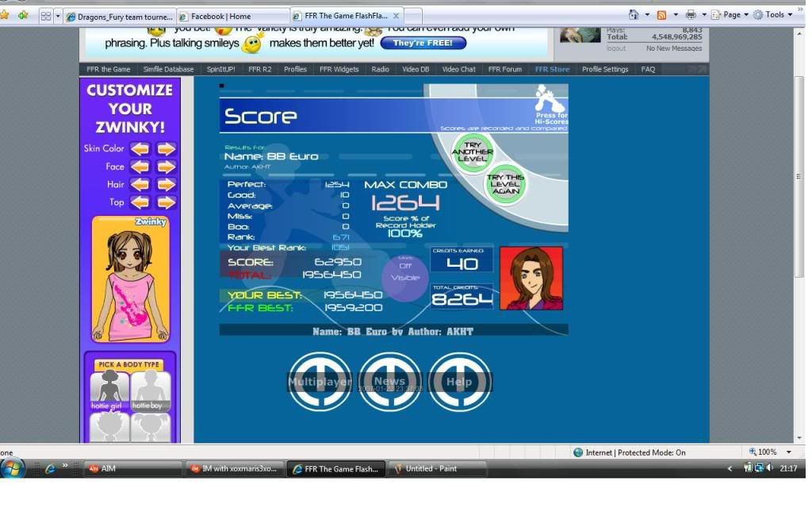Click the Skin Color left arrow
Image resolution: width=812 pixels, height=508 pixels.
[140, 148]
